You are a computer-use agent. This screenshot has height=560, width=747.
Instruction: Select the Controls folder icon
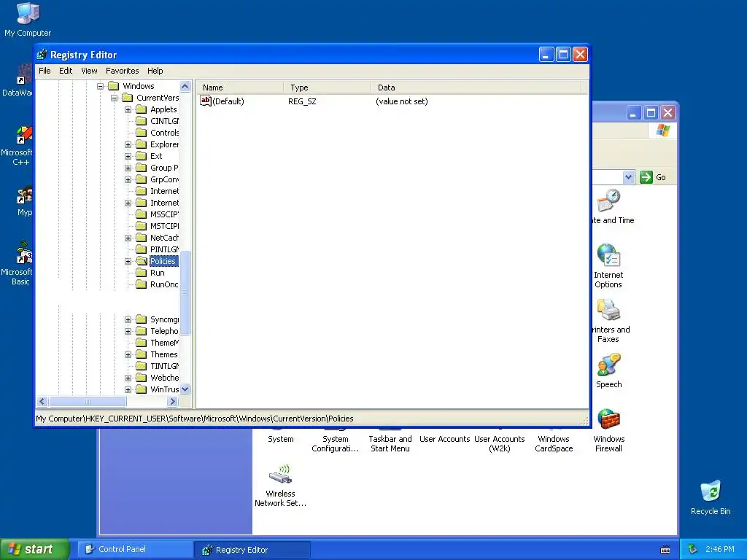[141, 133]
